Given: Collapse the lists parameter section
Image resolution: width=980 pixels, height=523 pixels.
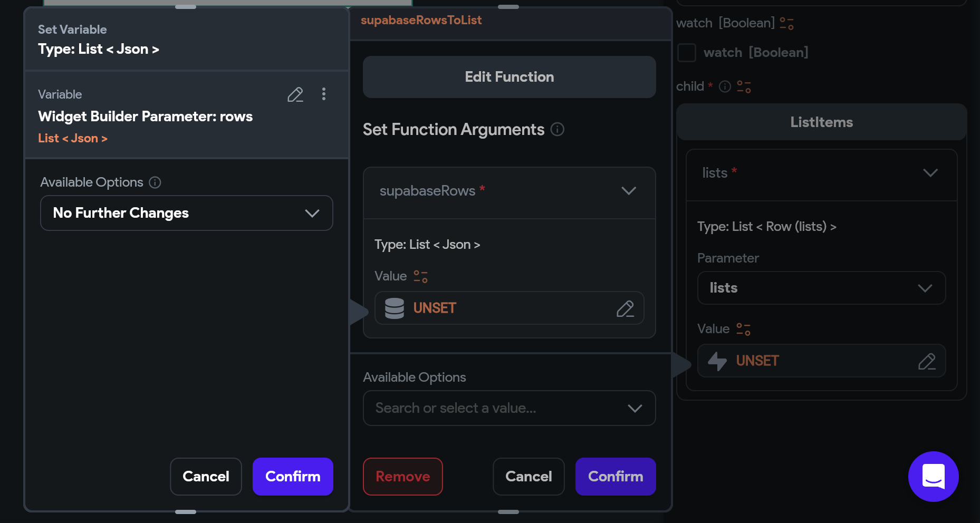Looking at the screenshot, I should click(930, 173).
